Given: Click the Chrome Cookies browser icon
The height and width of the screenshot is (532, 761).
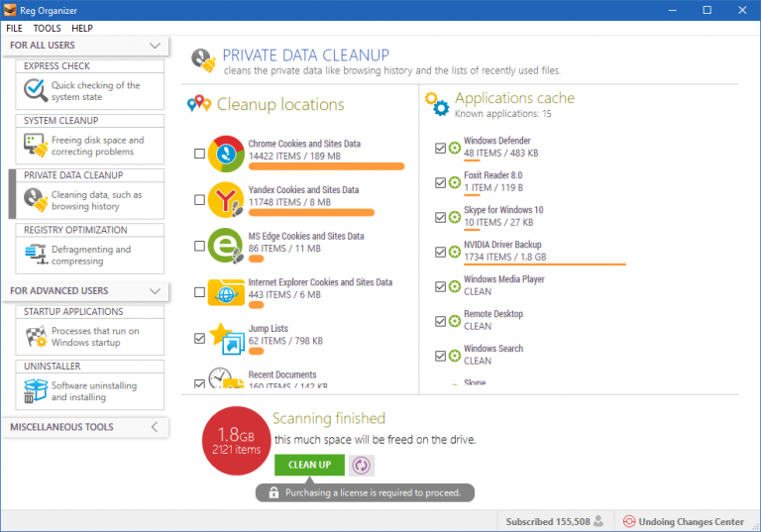Looking at the screenshot, I should tap(226, 153).
